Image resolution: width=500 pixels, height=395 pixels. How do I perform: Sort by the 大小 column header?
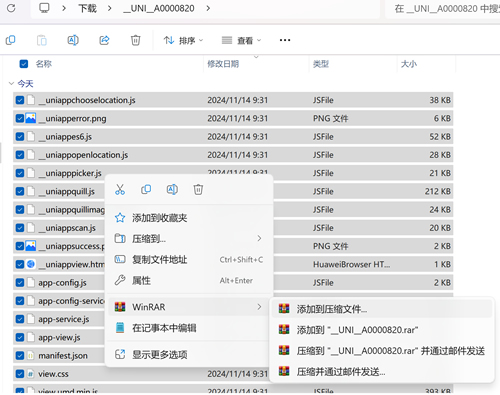click(x=409, y=64)
